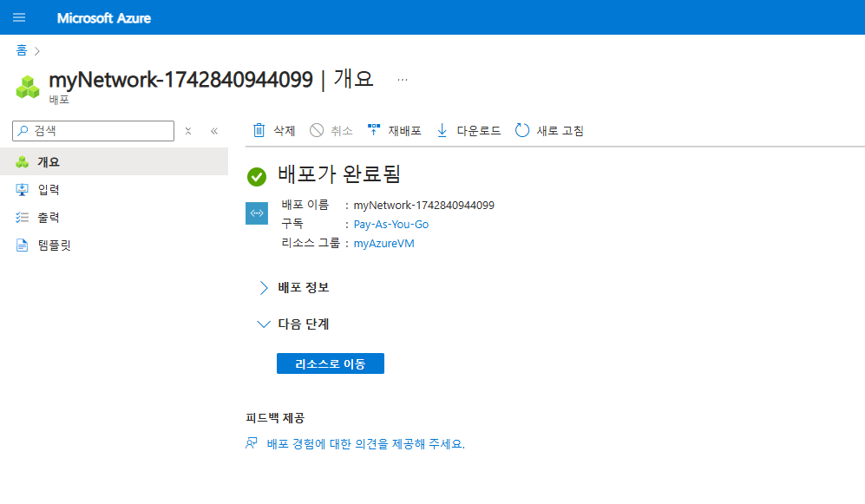Image resolution: width=865 pixels, height=504 pixels.
Task: Collapse 다음 단계 section chevron
Action: pos(264,324)
